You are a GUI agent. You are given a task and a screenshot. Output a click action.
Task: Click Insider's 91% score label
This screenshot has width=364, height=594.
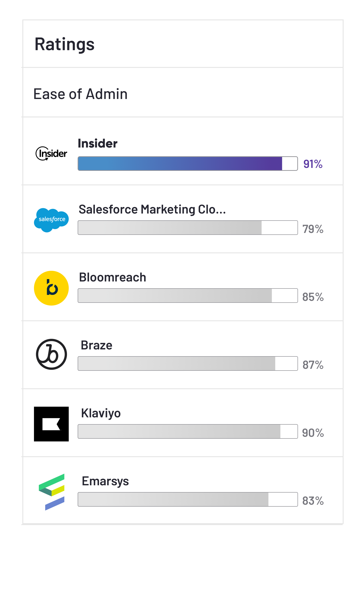click(x=313, y=164)
